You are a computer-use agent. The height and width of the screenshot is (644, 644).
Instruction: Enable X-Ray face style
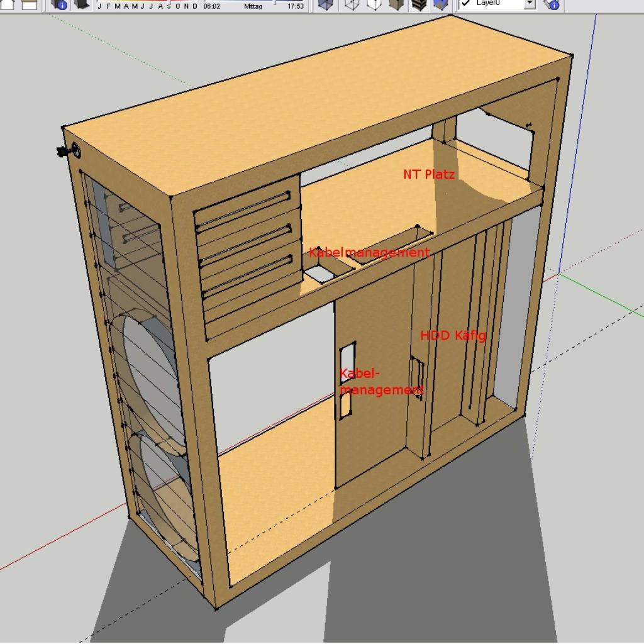(326, 4)
